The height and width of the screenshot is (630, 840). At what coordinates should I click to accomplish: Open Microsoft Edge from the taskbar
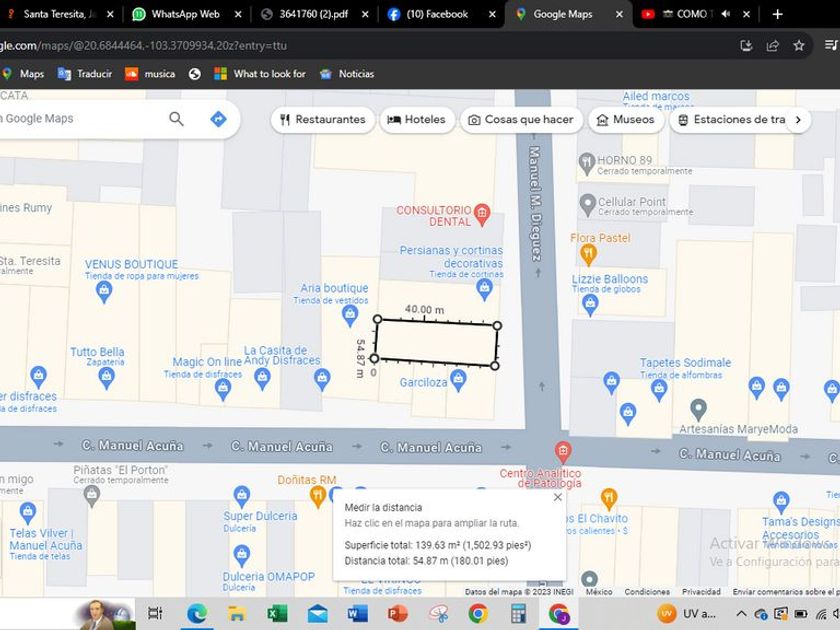197,613
